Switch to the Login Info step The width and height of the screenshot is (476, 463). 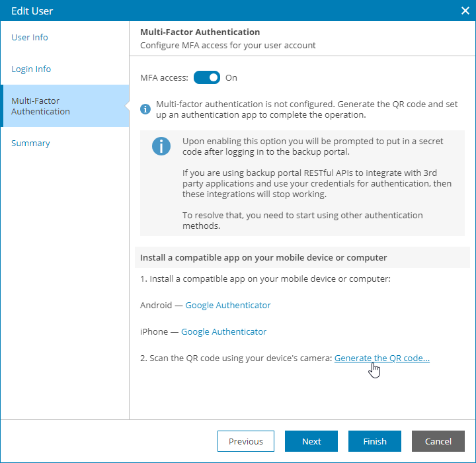click(31, 69)
